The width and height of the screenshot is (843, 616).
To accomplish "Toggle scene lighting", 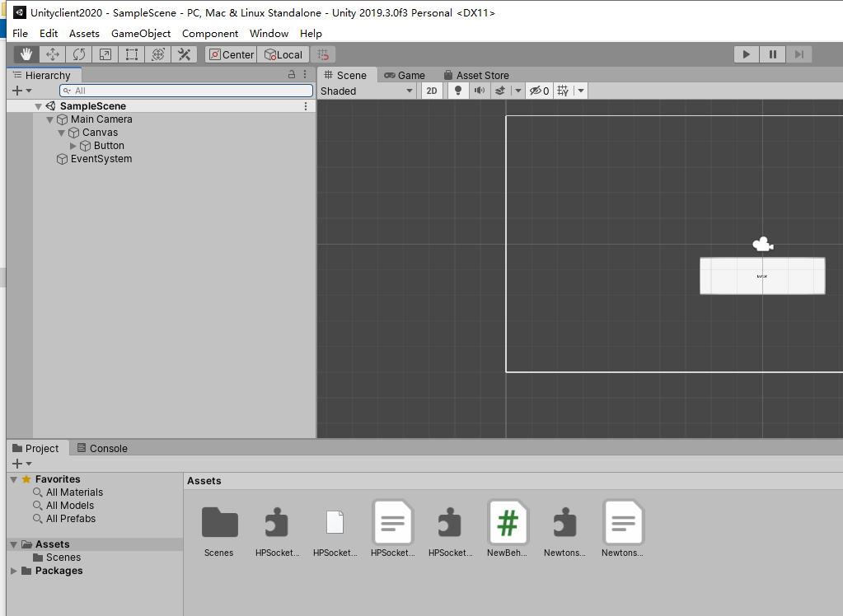I will tap(458, 91).
